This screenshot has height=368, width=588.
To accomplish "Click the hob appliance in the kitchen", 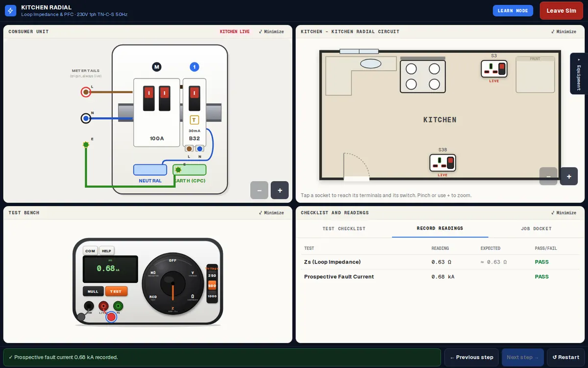I will point(423,76).
